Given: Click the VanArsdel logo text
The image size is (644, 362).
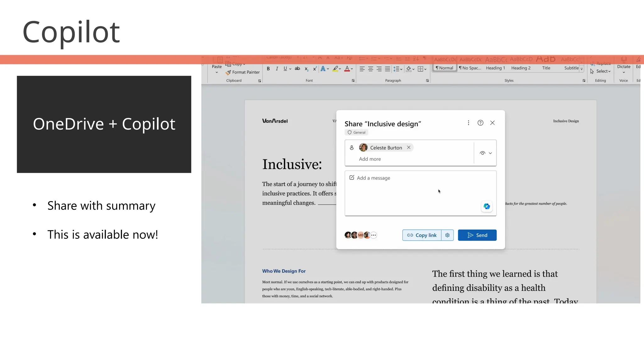Looking at the screenshot, I should [275, 121].
